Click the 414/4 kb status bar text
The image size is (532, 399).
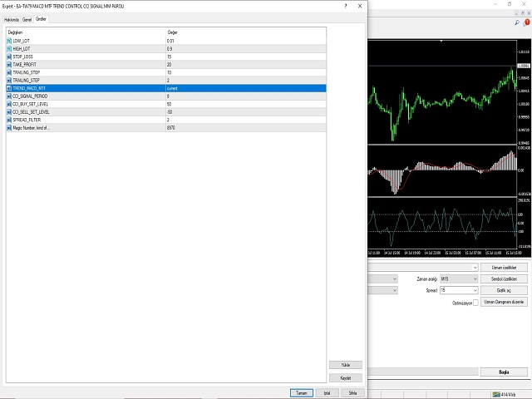[508, 395]
